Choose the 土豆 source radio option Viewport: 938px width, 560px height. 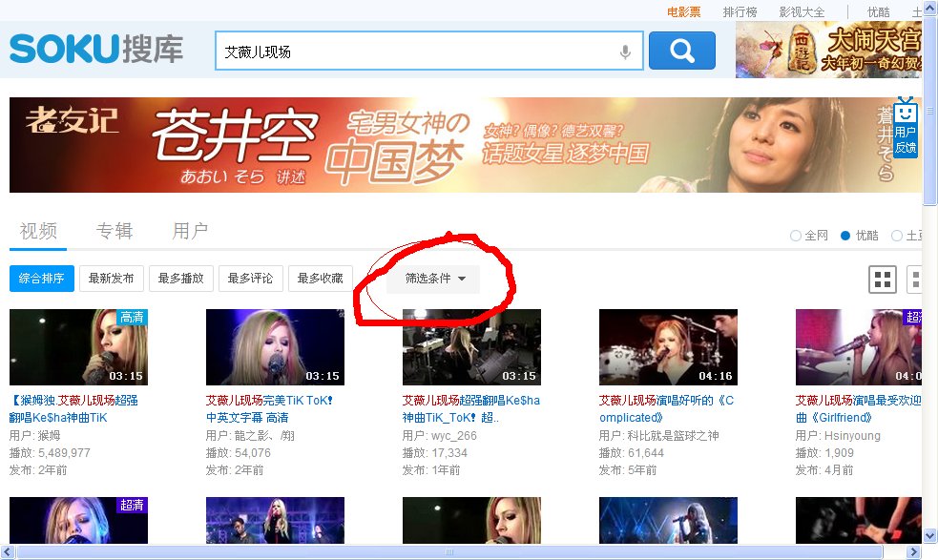[897, 236]
